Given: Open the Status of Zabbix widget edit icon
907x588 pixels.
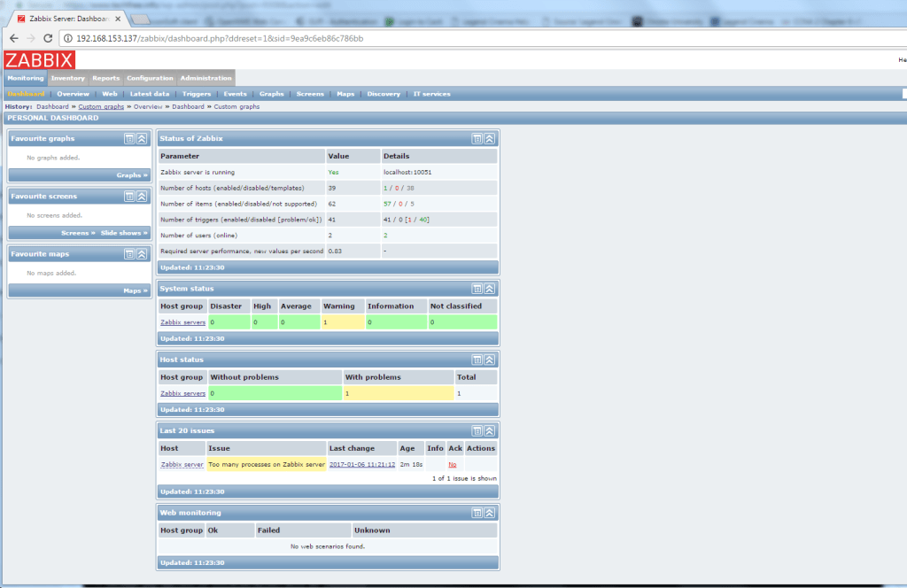Looking at the screenshot, I should [479, 138].
